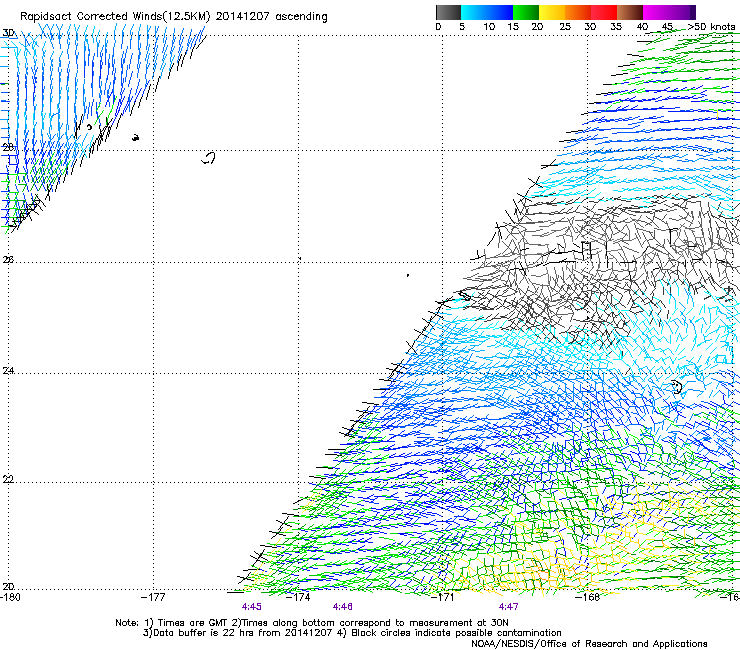Click the green 15-20 knots legend band
The image size is (740, 650).
525,12
